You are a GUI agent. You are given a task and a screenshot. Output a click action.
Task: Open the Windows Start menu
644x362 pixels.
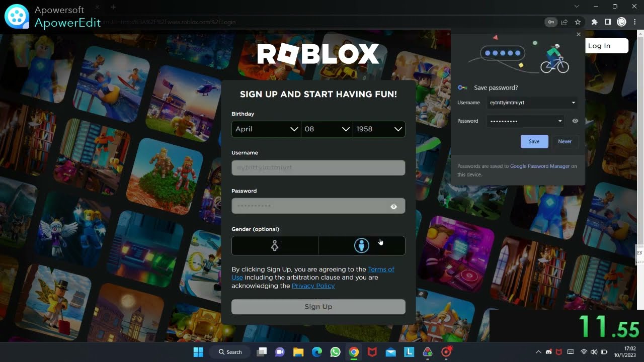[x=198, y=352]
